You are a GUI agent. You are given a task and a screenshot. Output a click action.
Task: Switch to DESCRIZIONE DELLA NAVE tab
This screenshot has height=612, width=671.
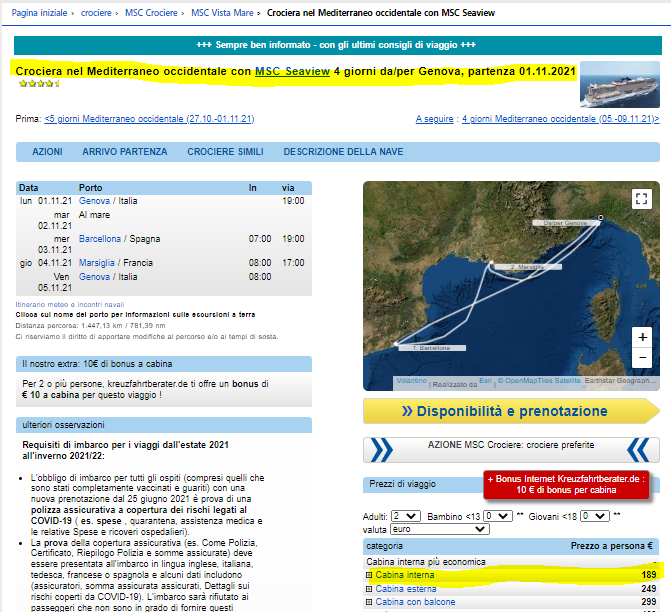coord(343,152)
